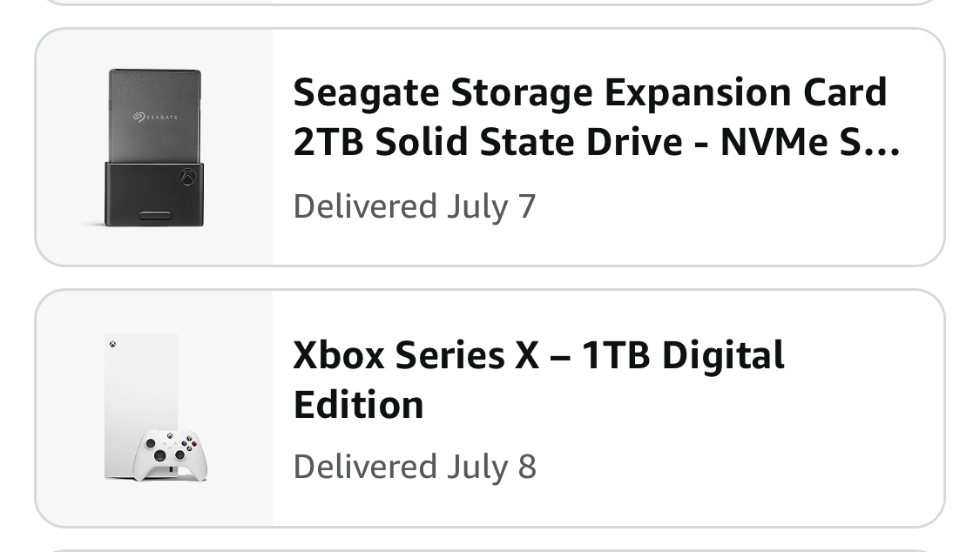This screenshot has height=552, width=980.
Task: Click the Xbox logo on the expansion card
Action: (x=187, y=178)
